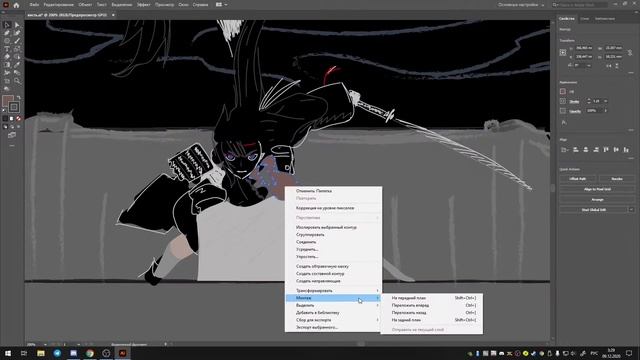Screen dimensions: 640x360
Task: Open the Windows notification center icon
Action: tap(629, 353)
